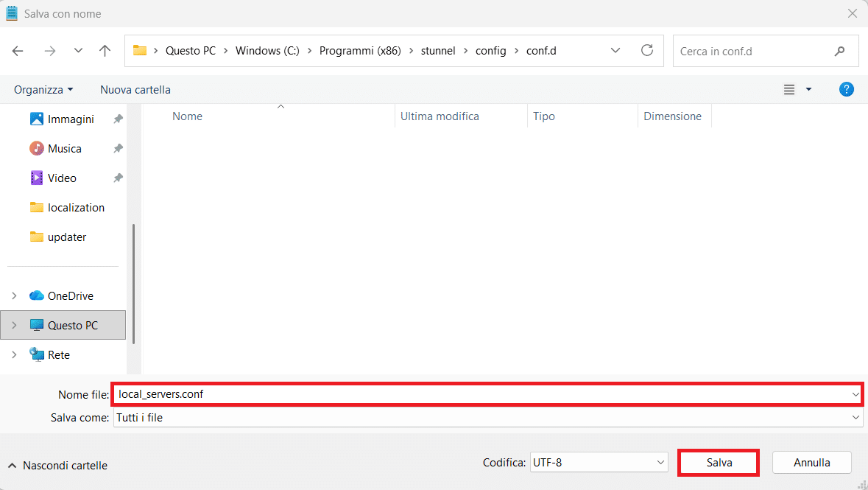
Task: Open the Salva come file type dropdown
Action: point(855,417)
